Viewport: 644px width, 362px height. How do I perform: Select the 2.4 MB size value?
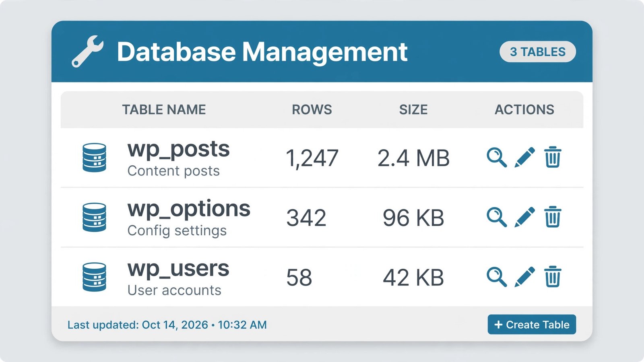coord(413,158)
